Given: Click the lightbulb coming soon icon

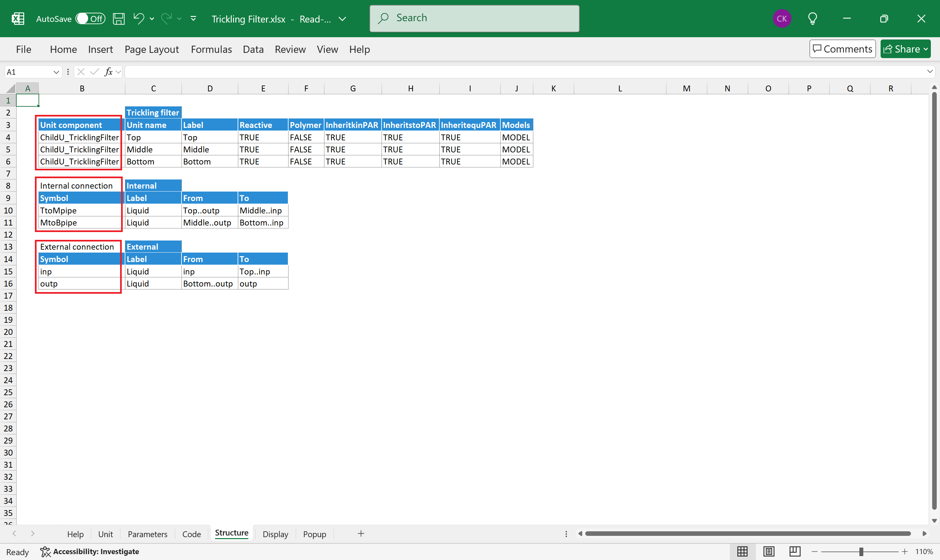Looking at the screenshot, I should pos(812,19).
